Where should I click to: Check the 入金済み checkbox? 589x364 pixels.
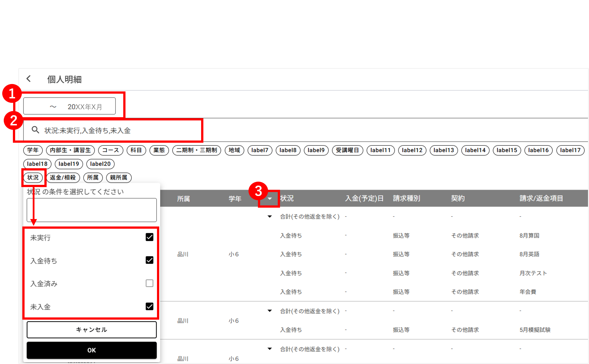tap(149, 283)
